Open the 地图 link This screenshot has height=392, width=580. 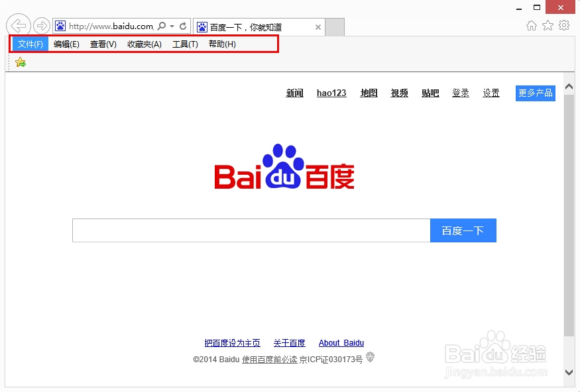pos(369,93)
